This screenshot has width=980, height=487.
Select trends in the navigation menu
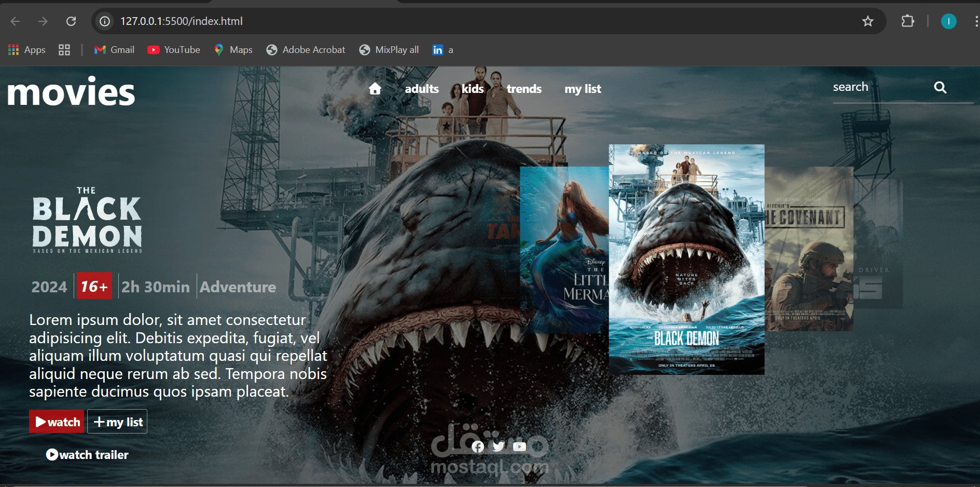[524, 89]
